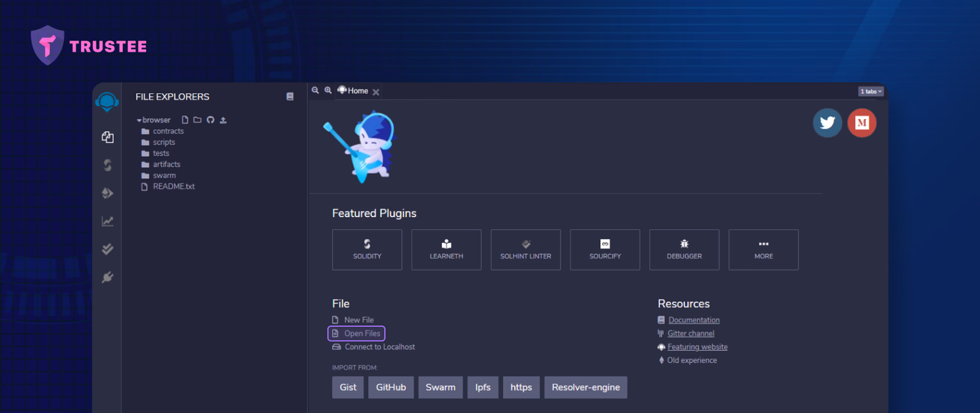The height and width of the screenshot is (413, 980).
Task: Open Deploy & Run transactions sidebar icon
Action: click(x=107, y=193)
